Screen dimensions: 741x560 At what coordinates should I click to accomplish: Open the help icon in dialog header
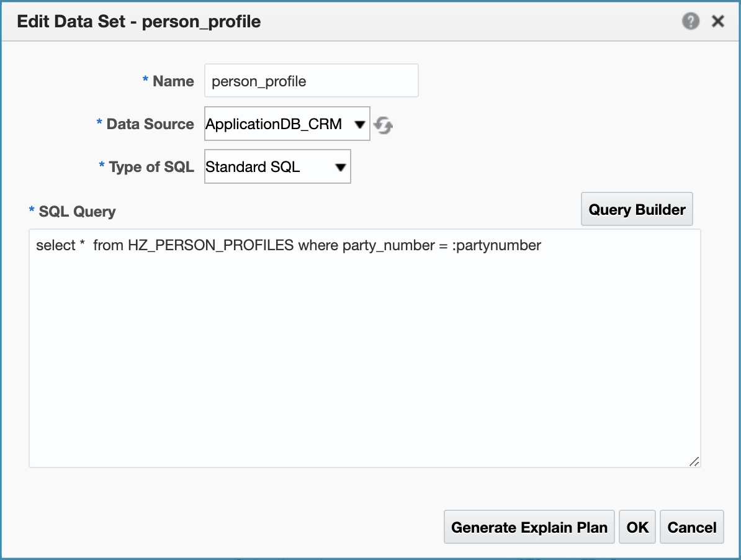point(690,22)
